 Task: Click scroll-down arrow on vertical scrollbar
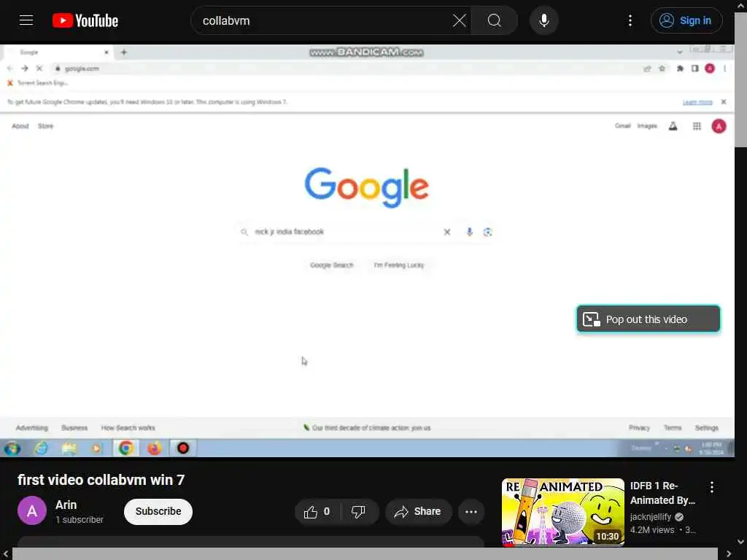tap(741, 542)
